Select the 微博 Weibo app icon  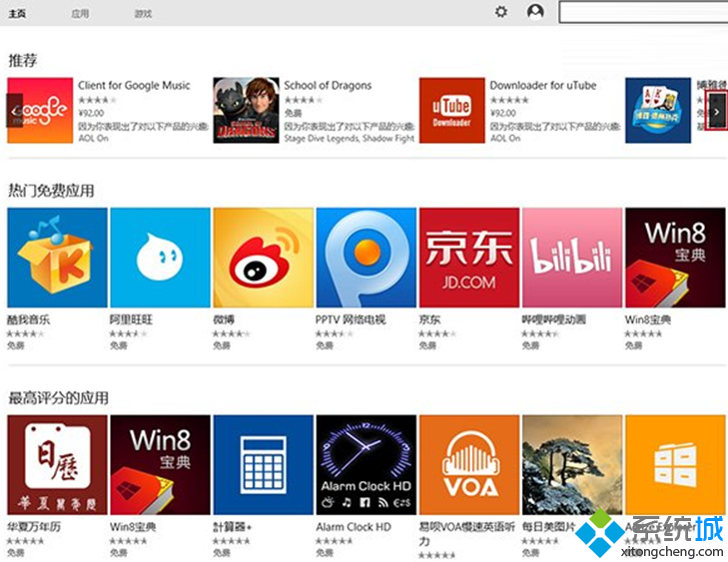[x=263, y=258]
